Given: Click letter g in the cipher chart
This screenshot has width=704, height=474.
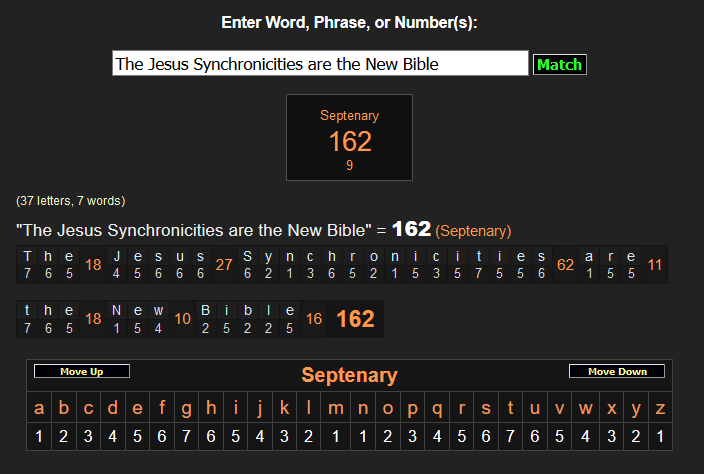Looking at the screenshot, I should 187,408.
